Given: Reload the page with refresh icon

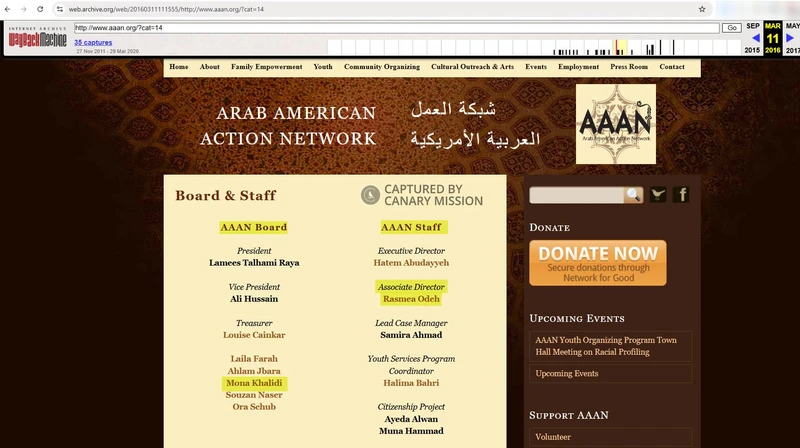Looking at the screenshot, I should pos(40,9).
